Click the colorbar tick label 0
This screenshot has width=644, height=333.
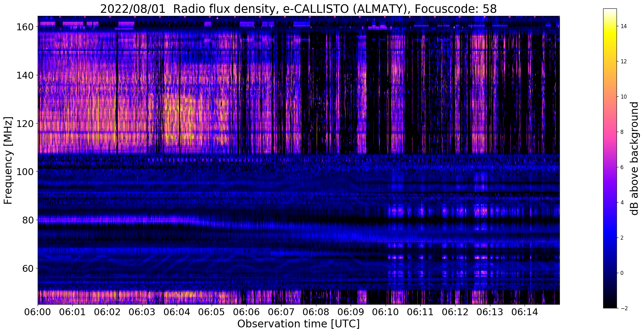(622, 273)
